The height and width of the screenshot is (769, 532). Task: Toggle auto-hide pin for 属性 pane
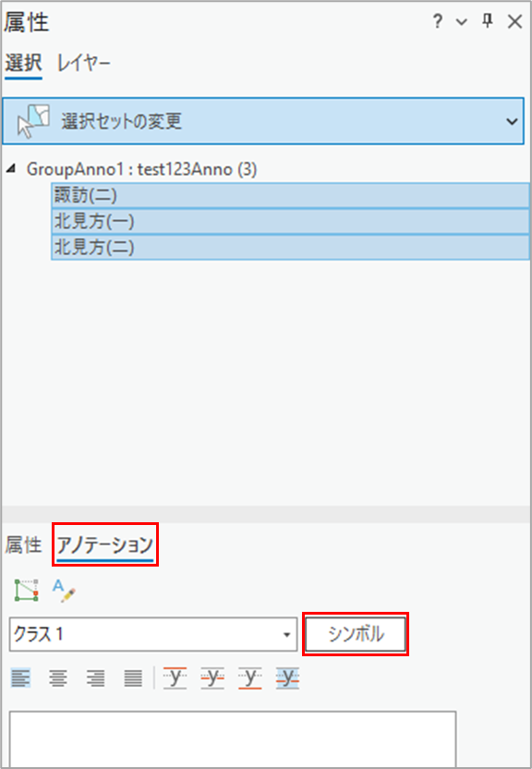[x=487, y=21]
